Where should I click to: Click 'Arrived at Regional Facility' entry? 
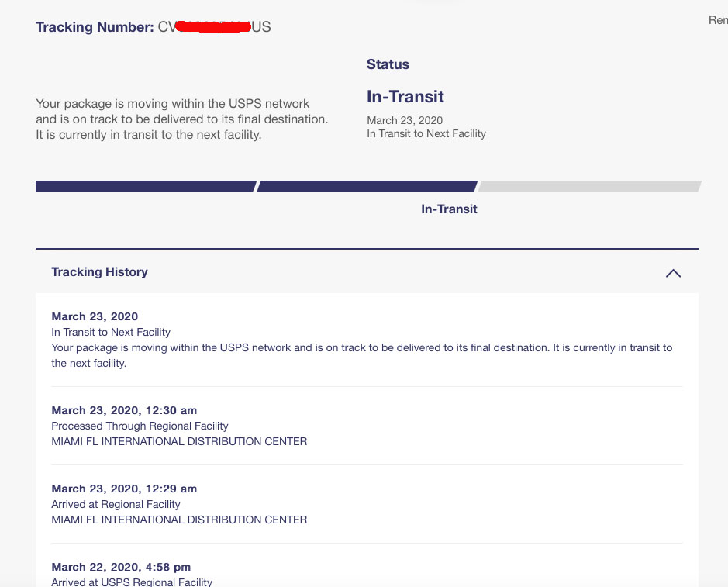pyautogui.click(x=116, y=504)
